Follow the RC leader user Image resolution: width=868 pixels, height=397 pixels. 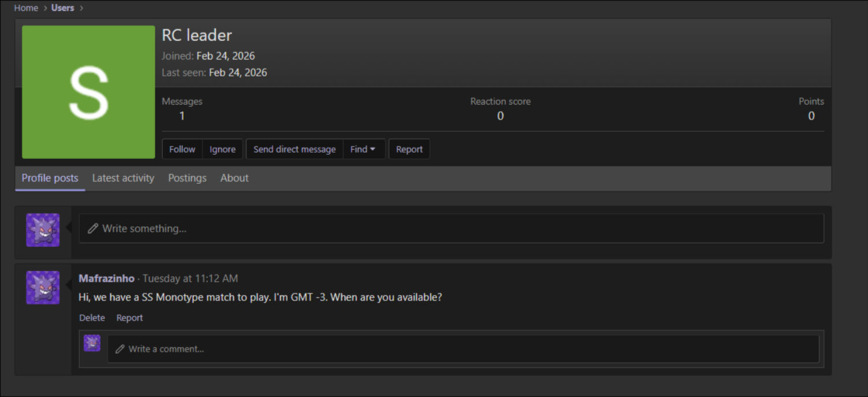pyautogui.click(x=182, y=149)
